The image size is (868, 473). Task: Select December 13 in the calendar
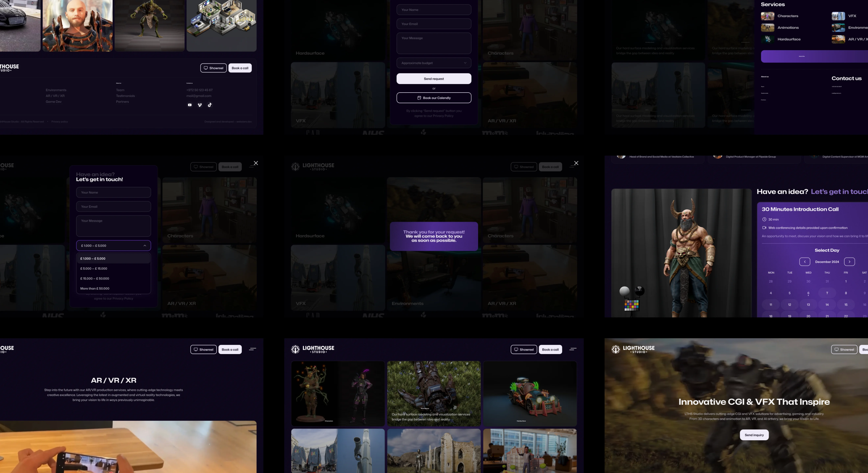point(808,305)
